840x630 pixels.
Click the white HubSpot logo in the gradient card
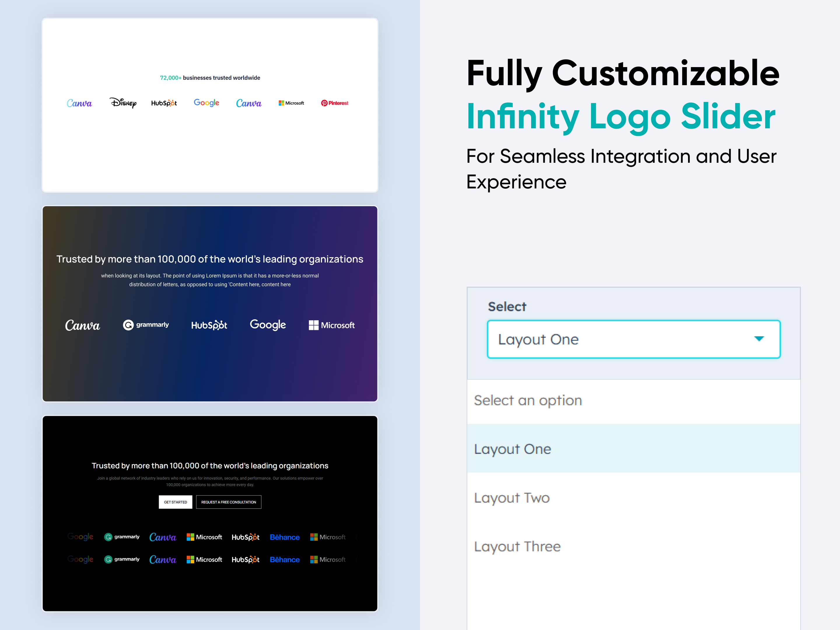pyautogui.click(x=209, y=325)
